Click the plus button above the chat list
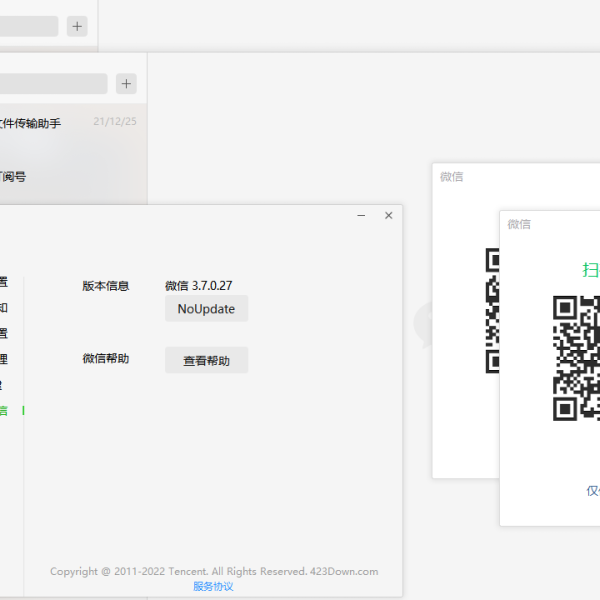This screenshot has width=600, height=600. (126, 83)
